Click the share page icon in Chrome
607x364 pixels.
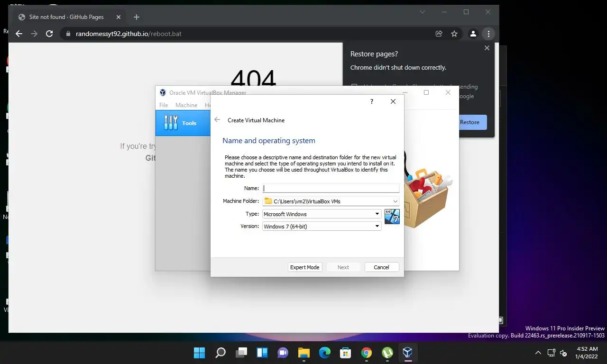439,34
